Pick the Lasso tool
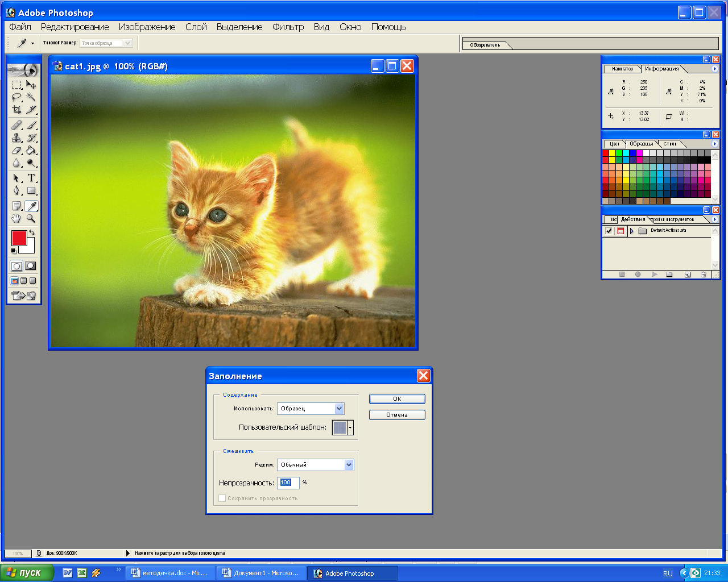 tap(16, 97)
